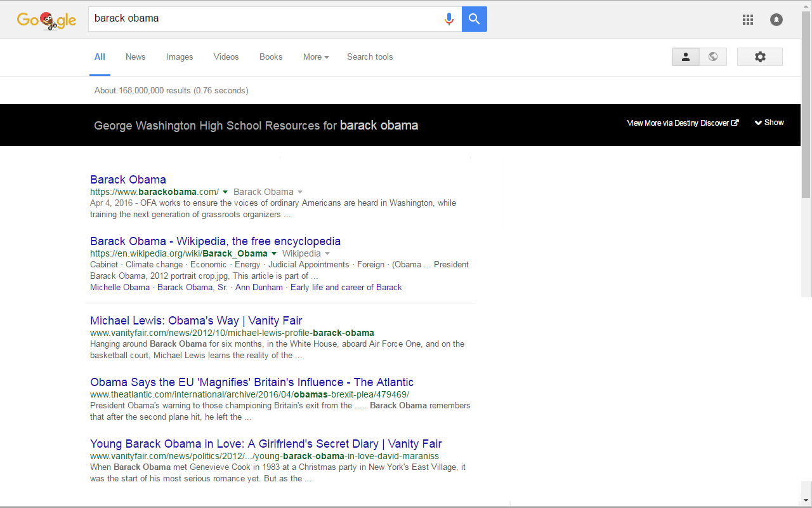Click the scrollbar up arrow
Screen dimensions: 812x508
click(x=806, y=6)
